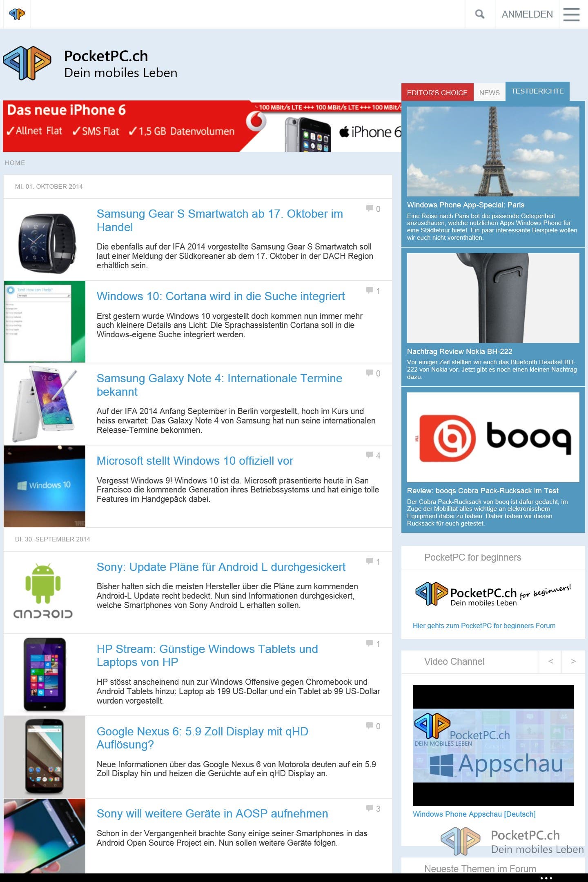Open Hier gehts zum PocketPC for beginners Forum link
588x882 pixels.
pos(484,626)
